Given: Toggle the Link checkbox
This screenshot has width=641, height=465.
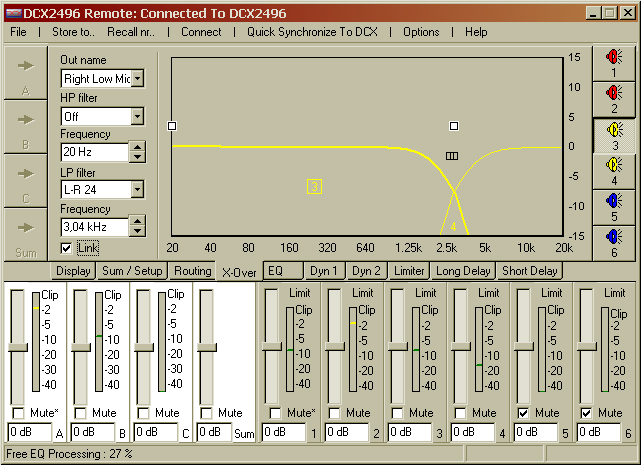Looking at the screenshot, I should coord(66,248).
